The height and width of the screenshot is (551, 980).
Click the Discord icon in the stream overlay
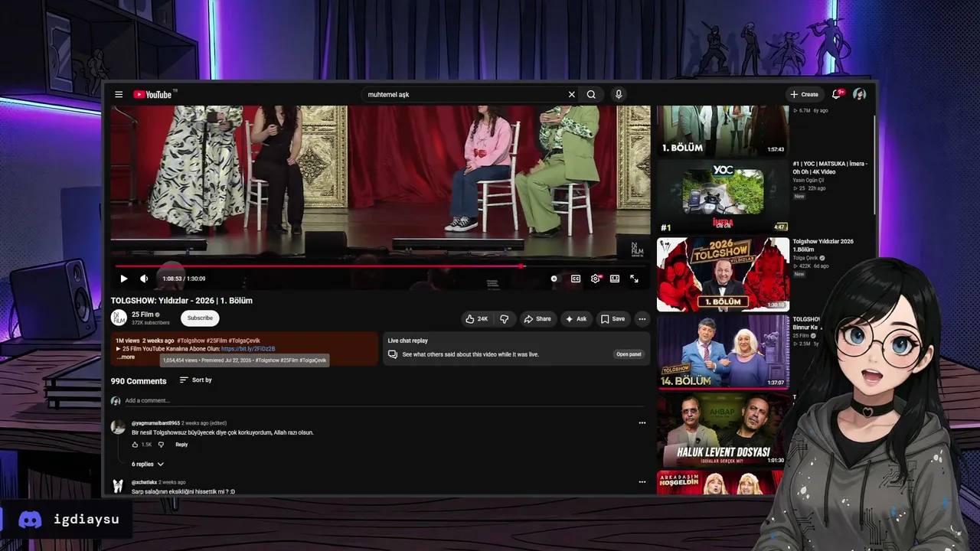click(30, 520)
